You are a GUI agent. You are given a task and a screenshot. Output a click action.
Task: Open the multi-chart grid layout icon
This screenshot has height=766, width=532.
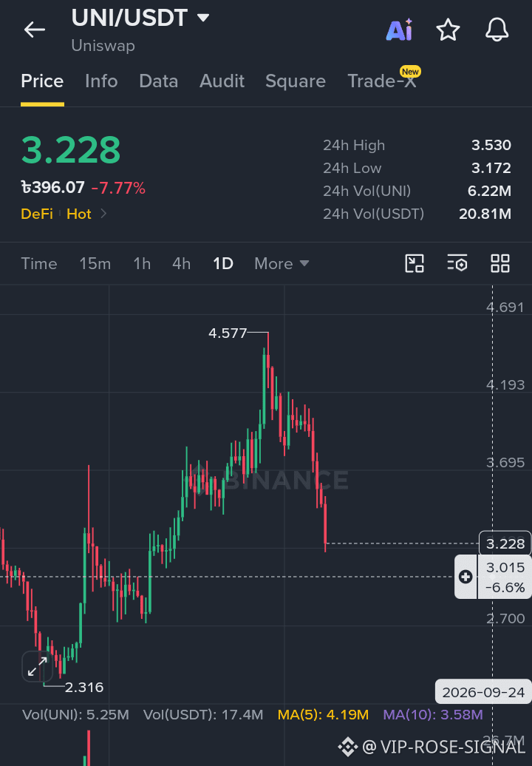500,264
